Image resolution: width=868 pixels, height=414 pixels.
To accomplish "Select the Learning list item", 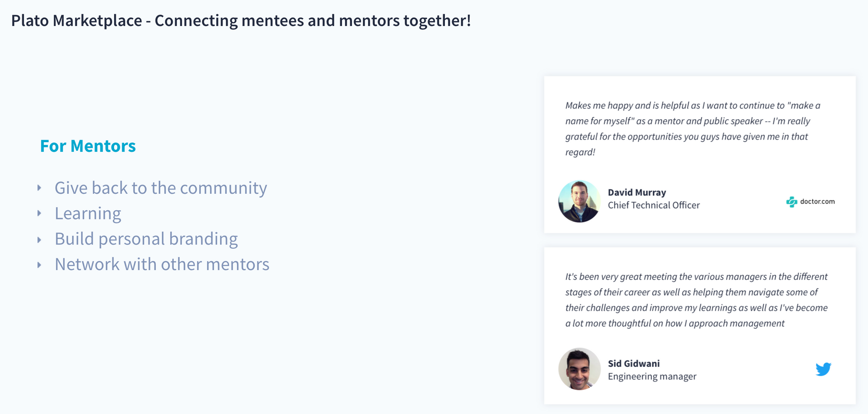I will [88, 213].
